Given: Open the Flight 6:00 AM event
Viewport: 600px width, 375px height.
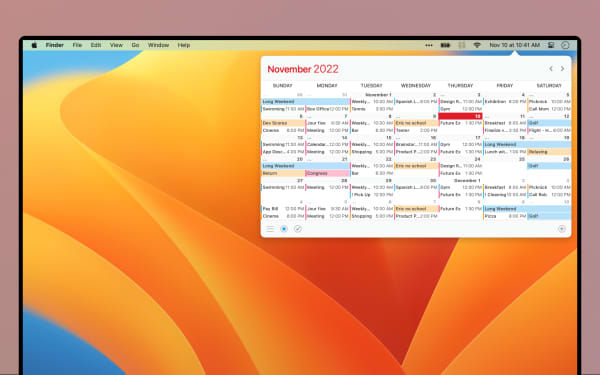Looking at the screenshot, I should pos(549,130).
